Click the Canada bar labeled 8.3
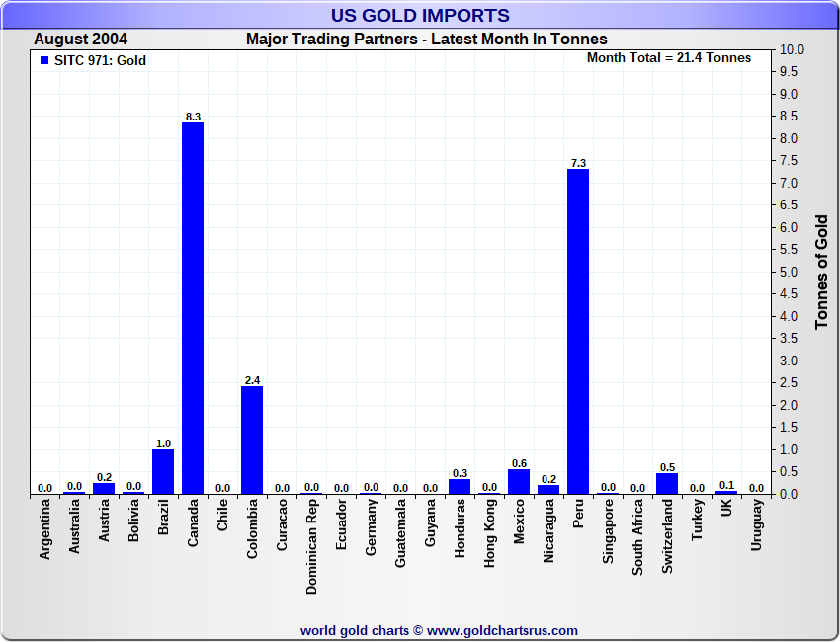Viewport: 840px width, 642px height. [x=193, y=308]
